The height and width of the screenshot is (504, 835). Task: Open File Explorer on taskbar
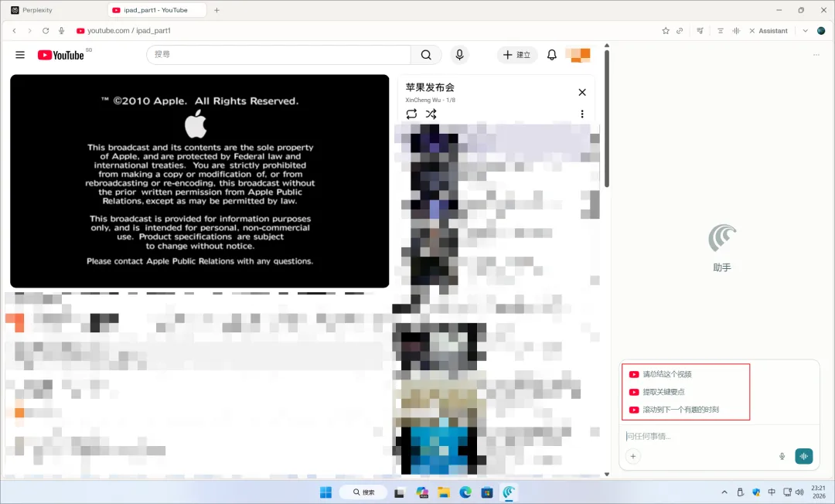tap(444, 492)
